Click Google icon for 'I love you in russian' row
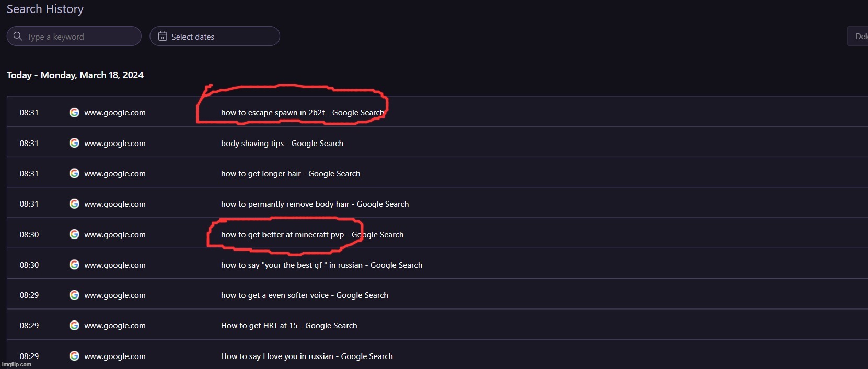This screenshot has height=369, width=868. click(74, 356)
